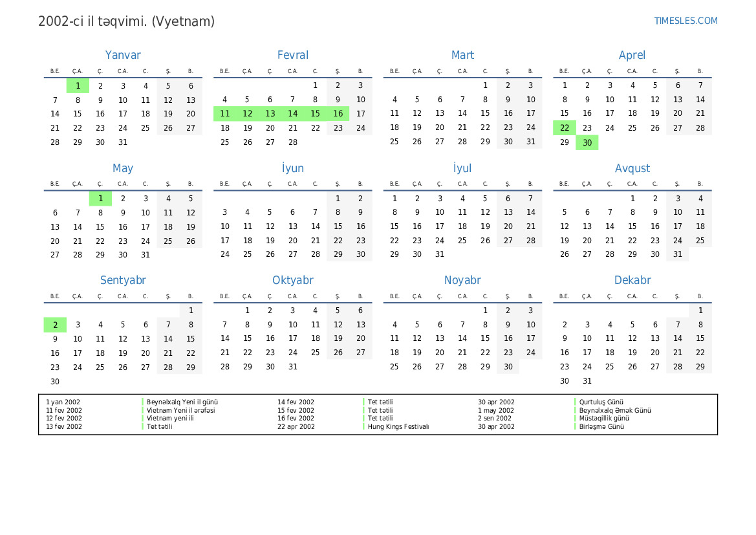Click day 31 in May
The width and height of the screenshot is (756, 535).
coord(146,255)
